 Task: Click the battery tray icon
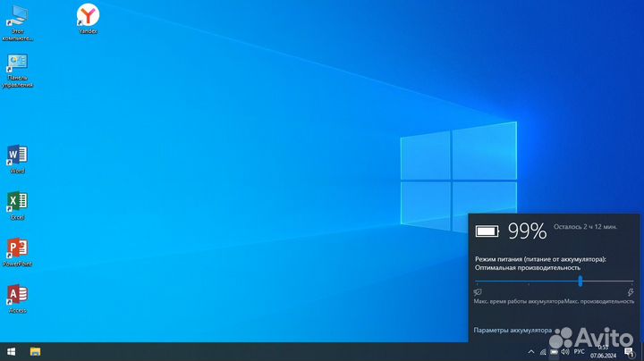(554, 352)
